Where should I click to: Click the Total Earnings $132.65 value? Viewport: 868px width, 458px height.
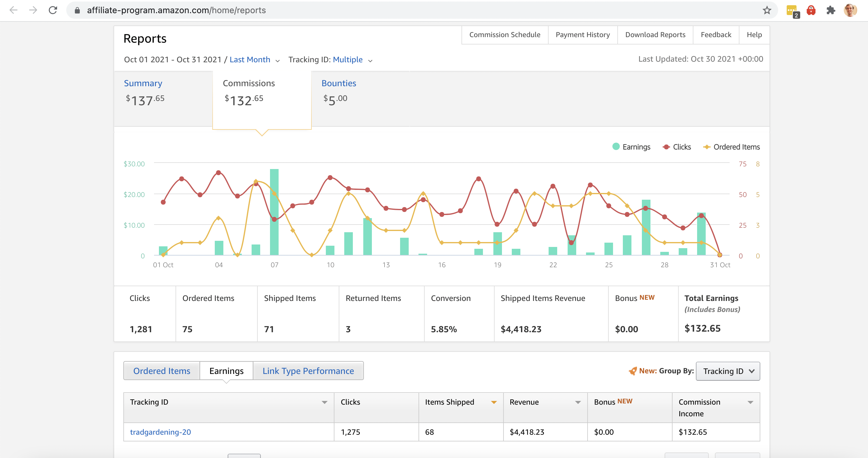(x=702, y=329)
